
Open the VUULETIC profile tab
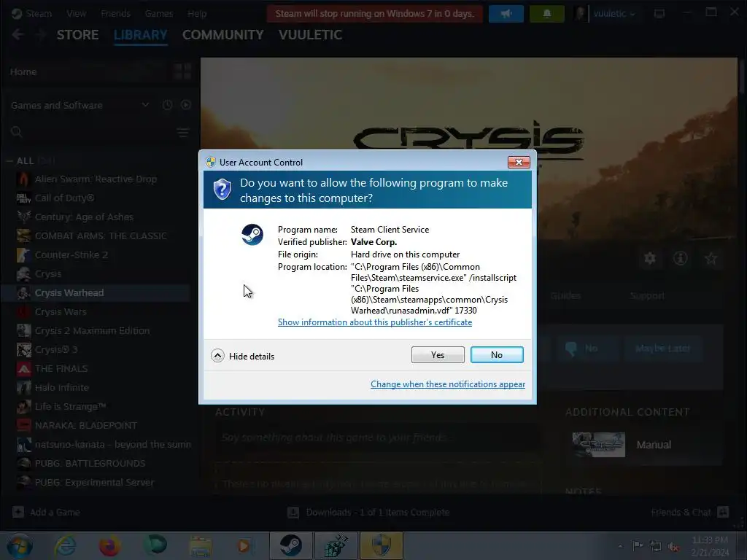click(x=310, y=35)
